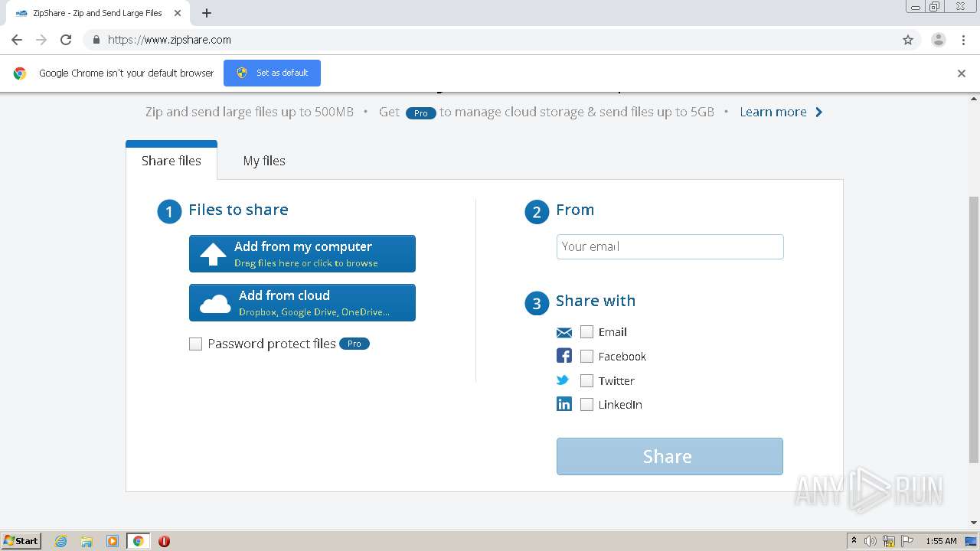Click the red Opera taskbar icon
The height and width of the screenshot is (551, 980).
[x=164, y=541]
